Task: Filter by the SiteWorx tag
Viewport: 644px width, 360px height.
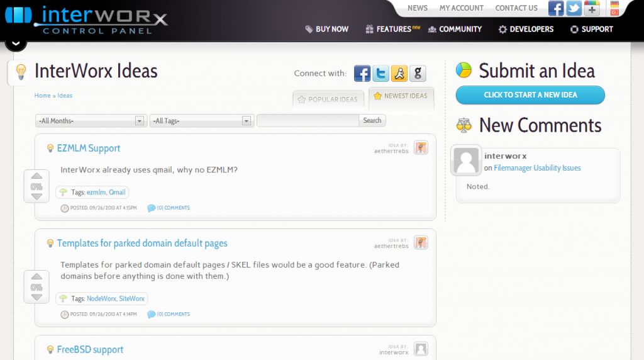Action: pyautogui.click(x=132, y=299)
